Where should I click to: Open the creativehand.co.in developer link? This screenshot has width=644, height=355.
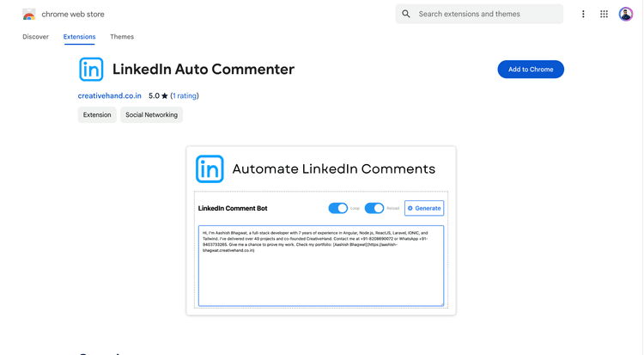coord(110,96)
